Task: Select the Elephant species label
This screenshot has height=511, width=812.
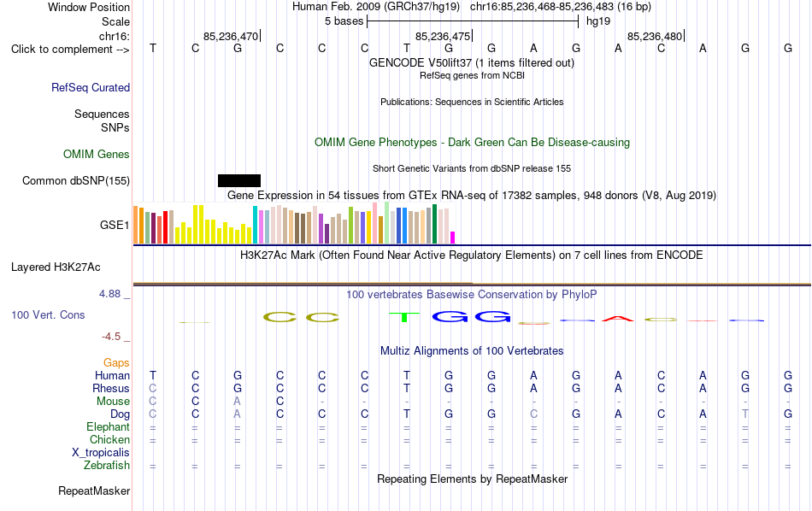Action: click(x=109, y=426)
